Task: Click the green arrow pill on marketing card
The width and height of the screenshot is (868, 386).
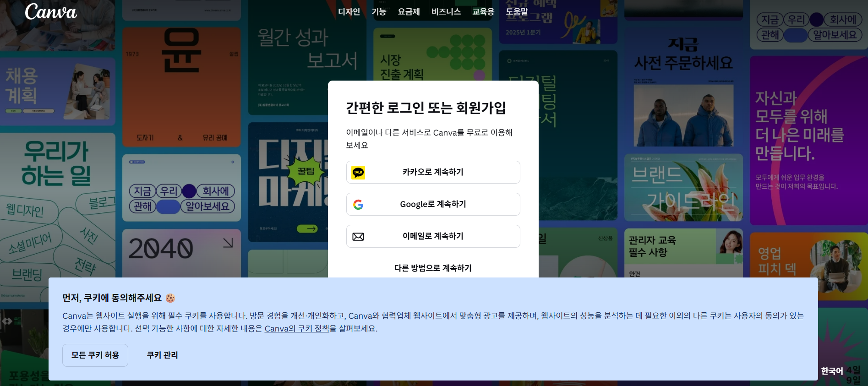Action: tap(307, 228)
